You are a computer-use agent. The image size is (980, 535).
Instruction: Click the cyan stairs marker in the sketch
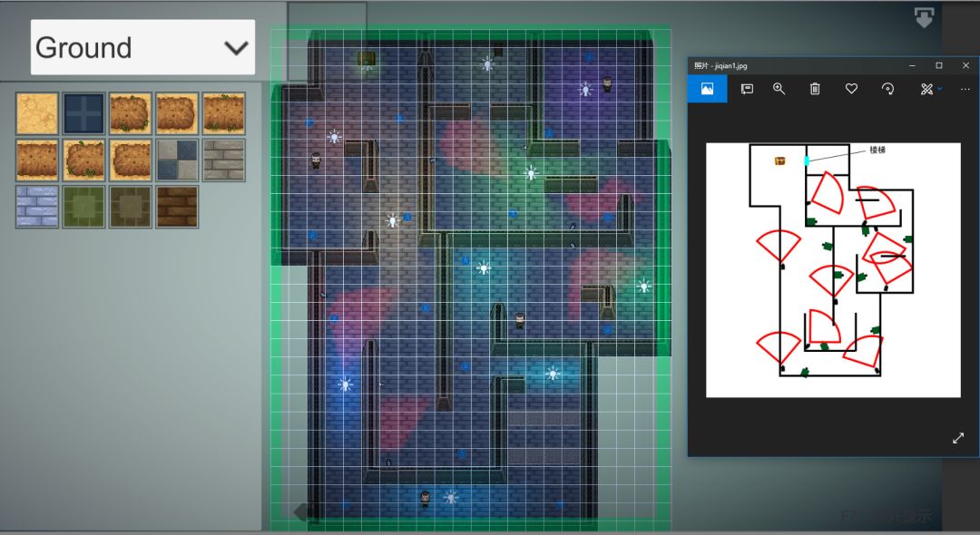pyautogui.click(x=807, y=160)
